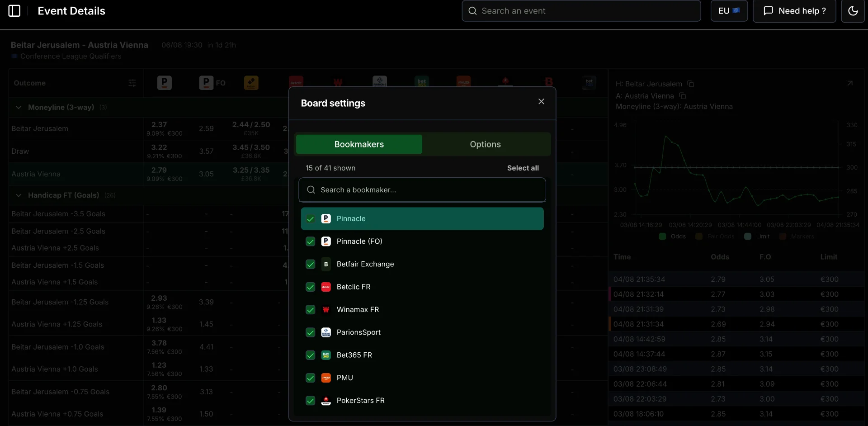The width and height of the screenshot is (868, 426).
Task: Click the PokerStars FR logo in list
Action: coord(326,401)
